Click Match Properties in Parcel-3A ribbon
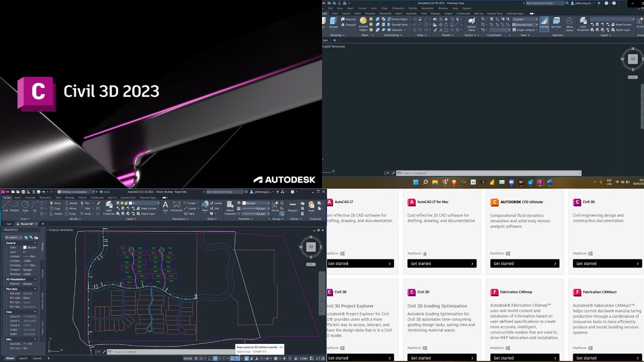Screen dimensions: 644x362 (x=230, y=208)
